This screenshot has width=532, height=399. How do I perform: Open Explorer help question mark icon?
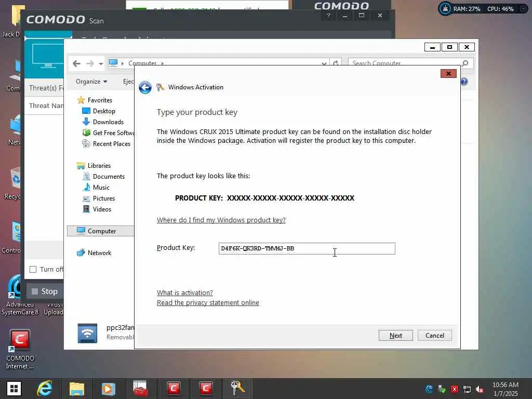464,82
